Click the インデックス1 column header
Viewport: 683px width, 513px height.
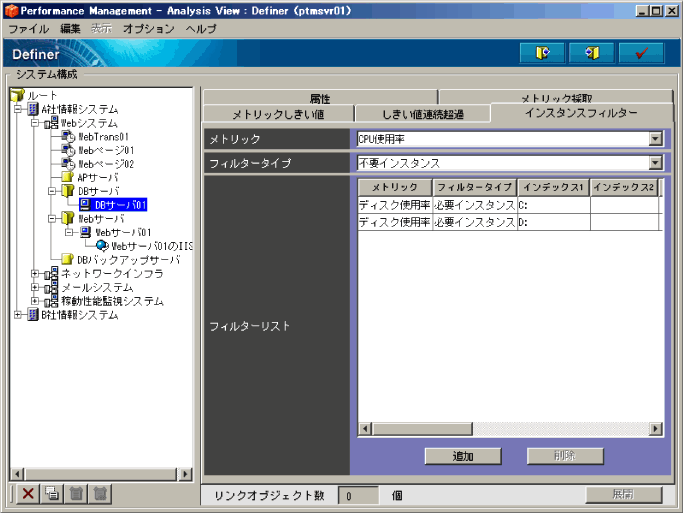(553, 188)
